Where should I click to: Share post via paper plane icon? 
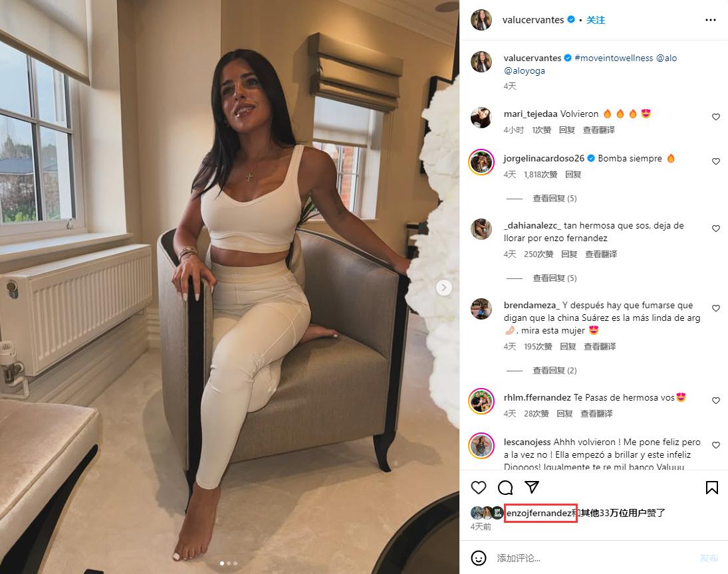532,487
